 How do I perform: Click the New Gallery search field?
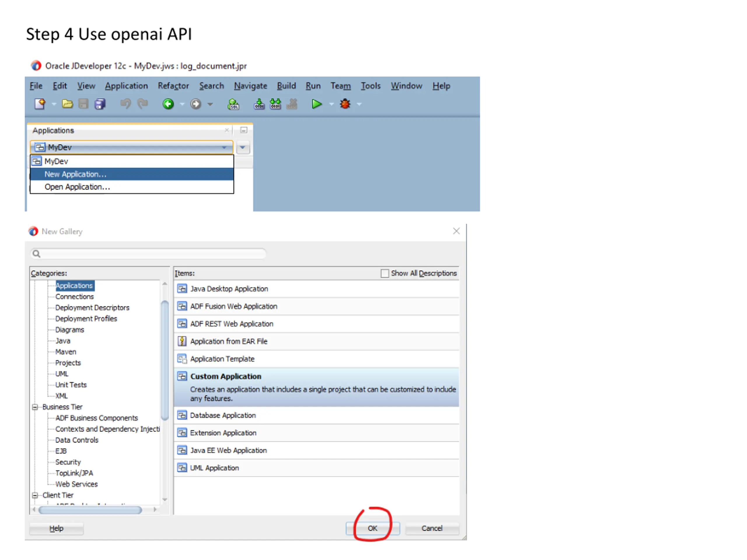click(149, 253)
